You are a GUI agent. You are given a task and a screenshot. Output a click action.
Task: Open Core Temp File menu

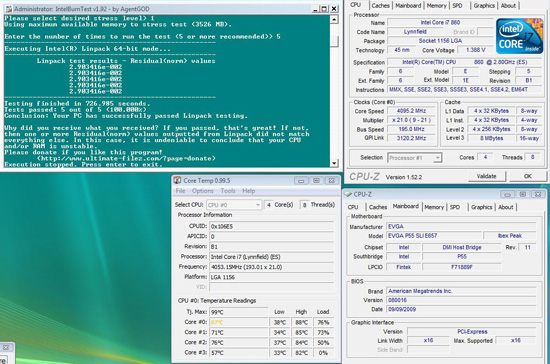coord(180,191)
